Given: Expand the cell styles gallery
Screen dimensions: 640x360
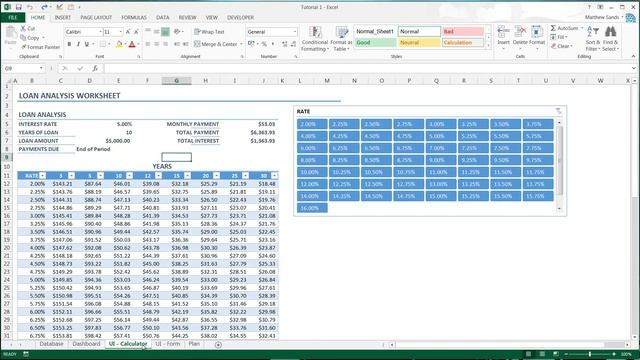Looking at the screenshot, I should [488, 45].
